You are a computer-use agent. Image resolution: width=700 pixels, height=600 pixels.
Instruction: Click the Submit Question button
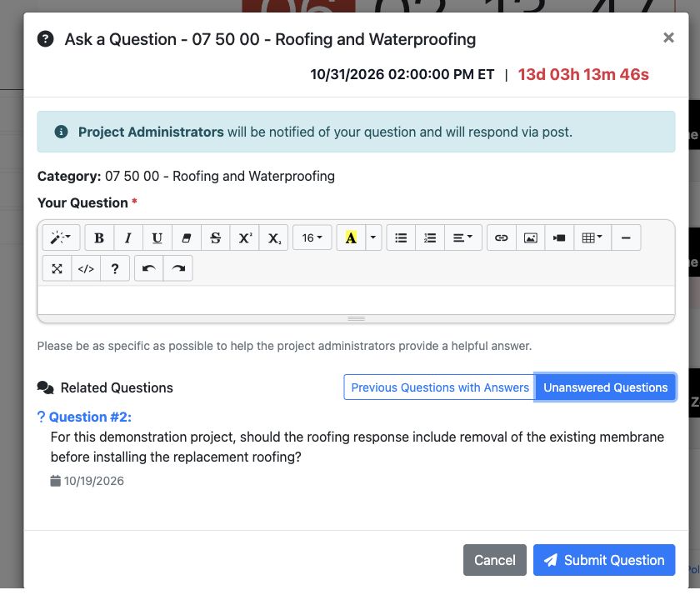pos(604,560)
